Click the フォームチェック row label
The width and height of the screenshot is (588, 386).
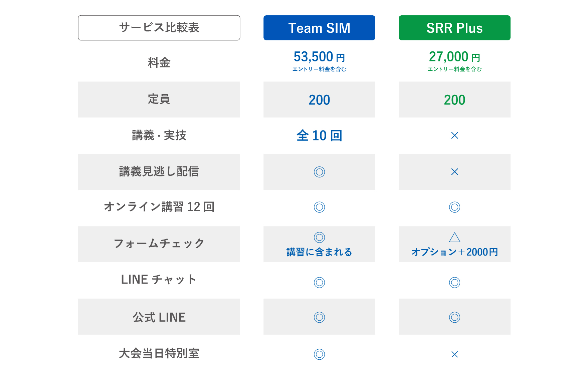pos(159,244)
